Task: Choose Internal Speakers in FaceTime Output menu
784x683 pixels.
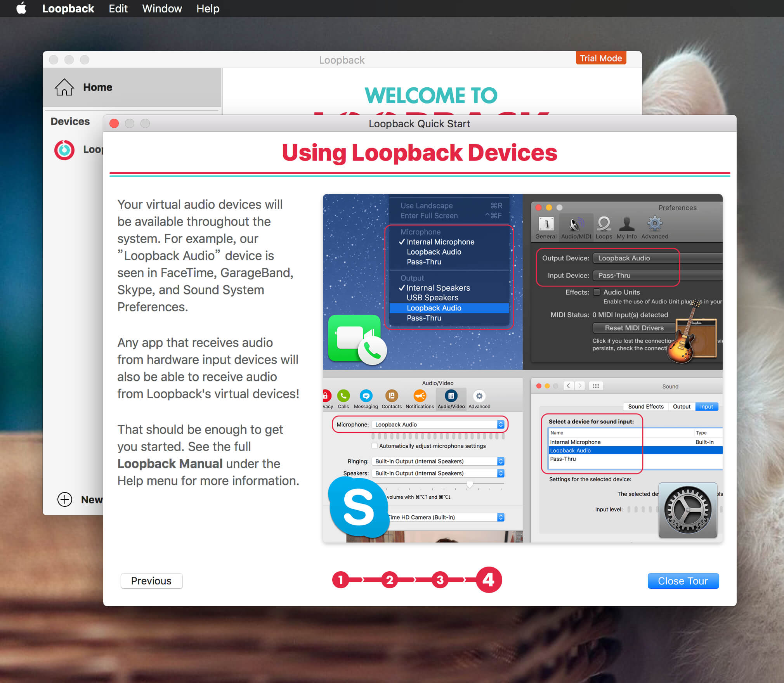Action: pos(449,288)
